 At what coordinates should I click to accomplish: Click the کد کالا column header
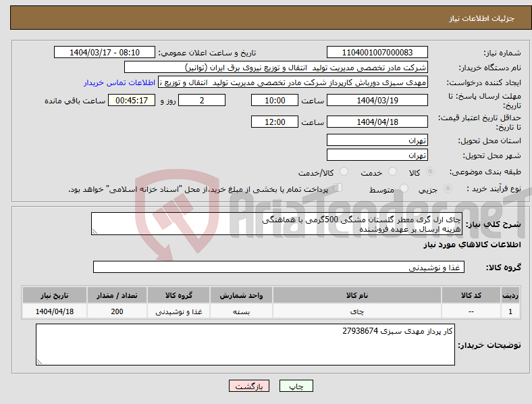[471, 295]
